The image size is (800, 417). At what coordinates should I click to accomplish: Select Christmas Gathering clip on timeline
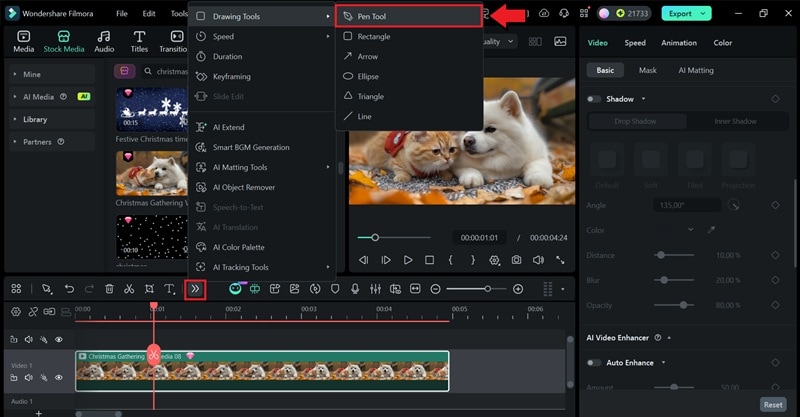click(262, 371)
